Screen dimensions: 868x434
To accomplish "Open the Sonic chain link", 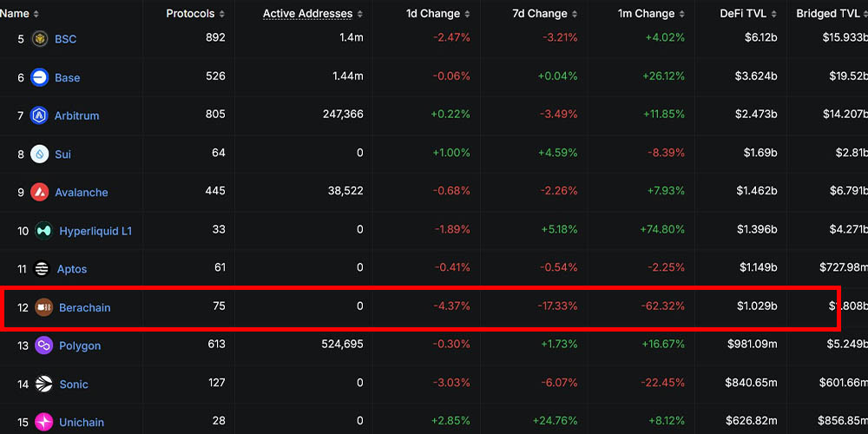I will pos(74,384).
